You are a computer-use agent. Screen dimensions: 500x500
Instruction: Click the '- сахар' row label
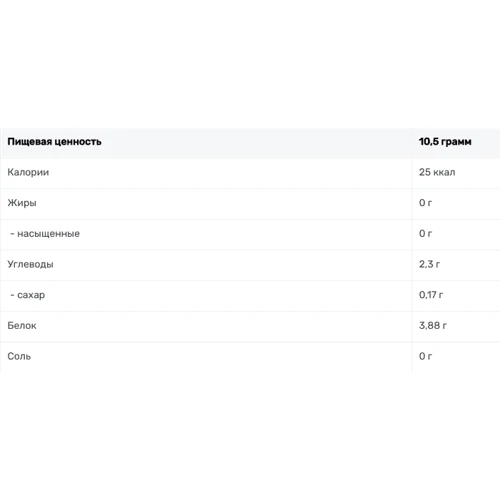tap(28, 295)
